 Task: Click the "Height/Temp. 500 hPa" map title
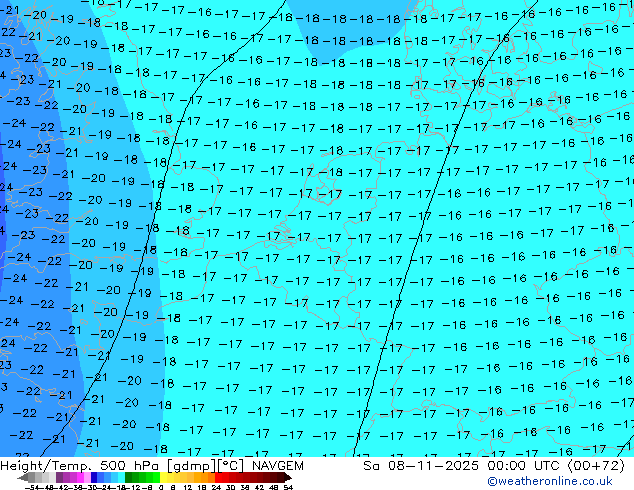(x=79, y=466)
